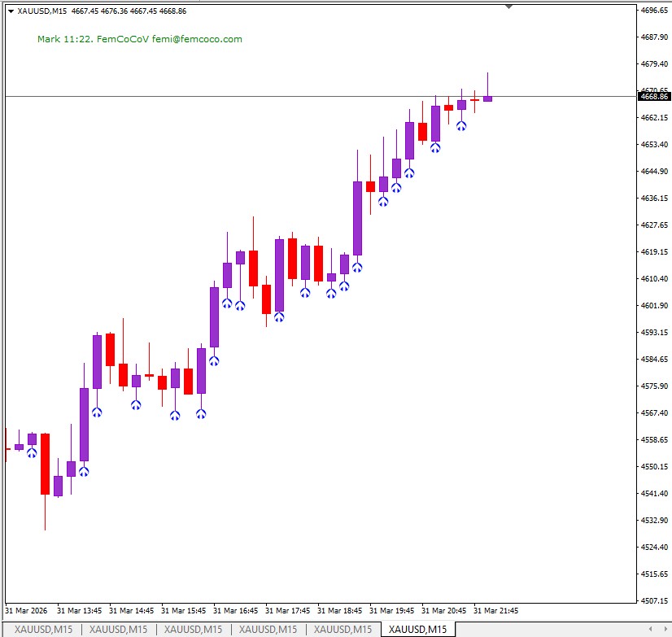Select the active last XAUUSD,M15 tab
Viewport: 672px width, 637px height.
(417, 630)
